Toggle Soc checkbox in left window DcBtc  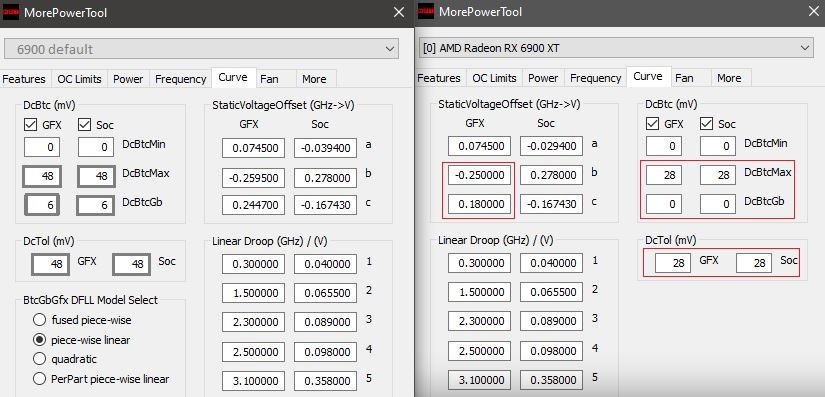[x=84, y=125]
